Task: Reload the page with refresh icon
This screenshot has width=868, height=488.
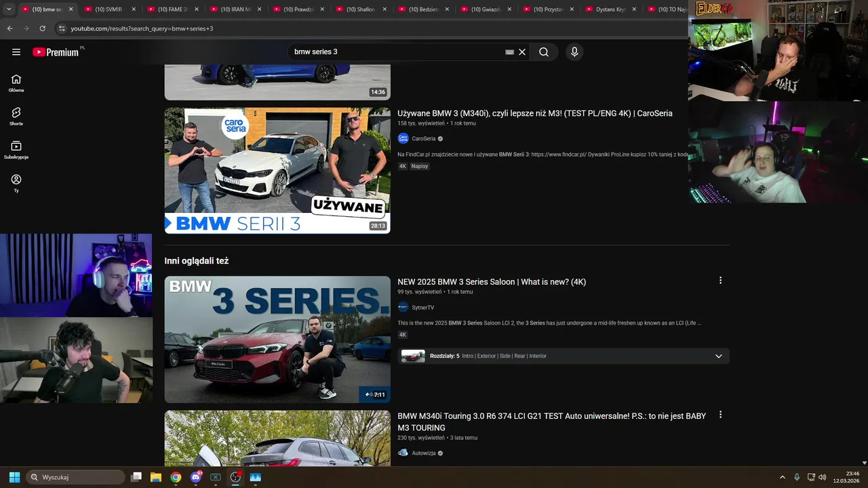Action: (42, 28)
